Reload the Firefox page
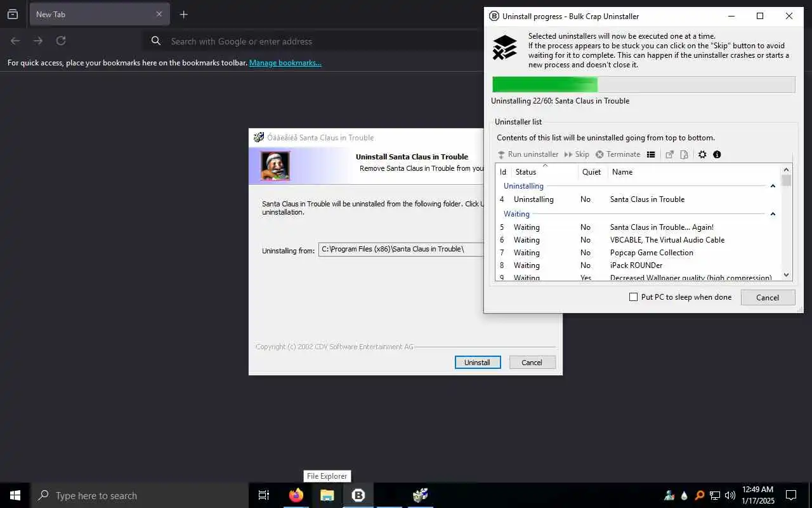 (61, 41)
